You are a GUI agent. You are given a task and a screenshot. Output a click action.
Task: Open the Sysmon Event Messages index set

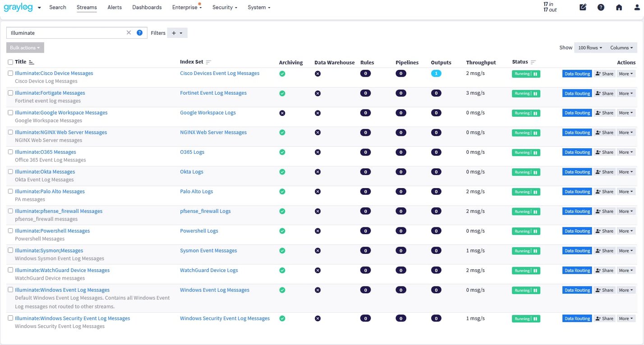[x=208, y=251]
